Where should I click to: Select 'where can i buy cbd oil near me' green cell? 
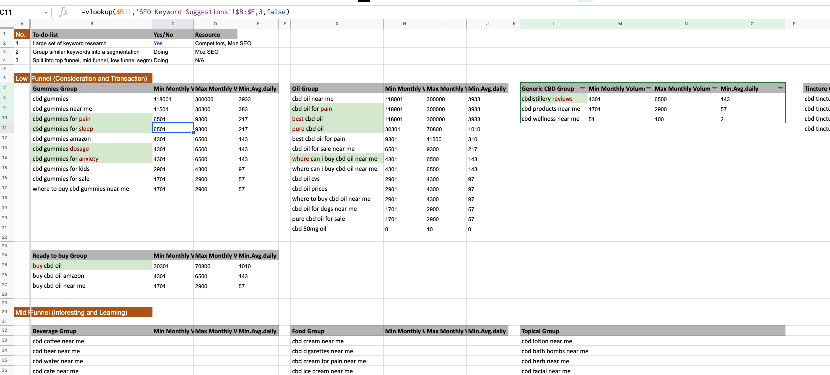tap(337, 158)
